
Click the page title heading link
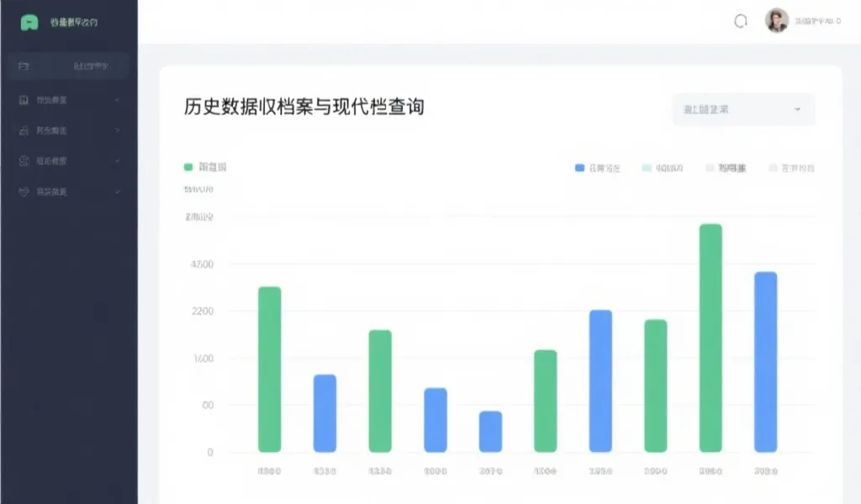(303, 108)
